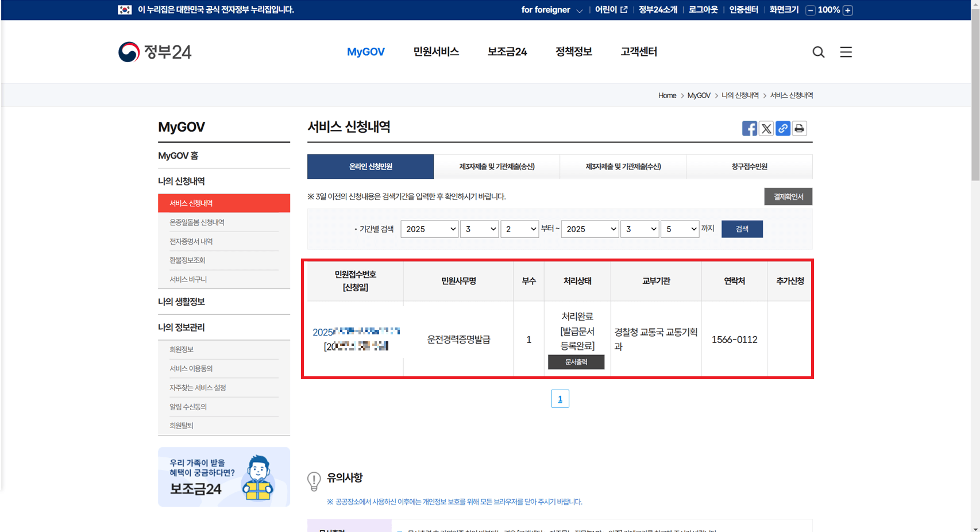Open the hamburger menu
Image resolution: width=980 pixels, height=532 pixels.
[846, 52]
